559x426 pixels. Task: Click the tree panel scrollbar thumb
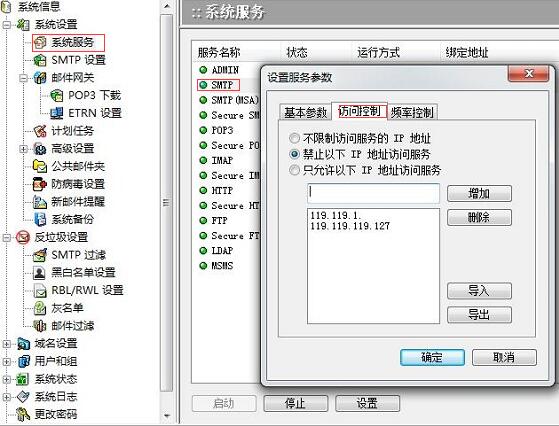166,203
